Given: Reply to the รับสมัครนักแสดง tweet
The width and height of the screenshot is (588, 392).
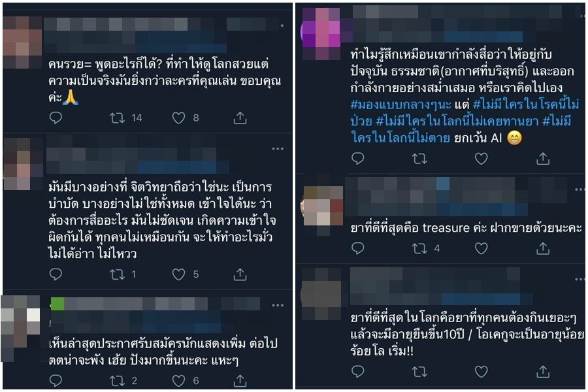Looking at the screenshot, I should (x=56, y=380).
